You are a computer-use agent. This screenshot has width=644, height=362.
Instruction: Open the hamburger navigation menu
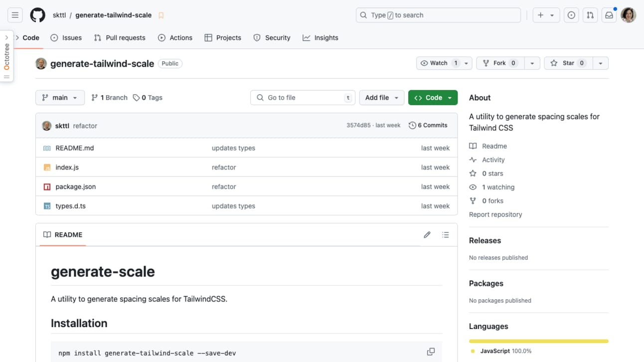coord(15,15)
